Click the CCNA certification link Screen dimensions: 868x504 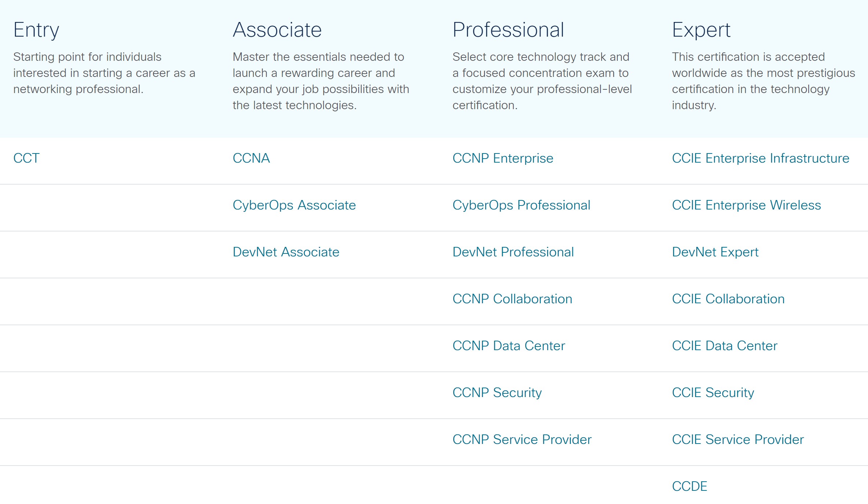pyautogui.click(x=251, y=158)
